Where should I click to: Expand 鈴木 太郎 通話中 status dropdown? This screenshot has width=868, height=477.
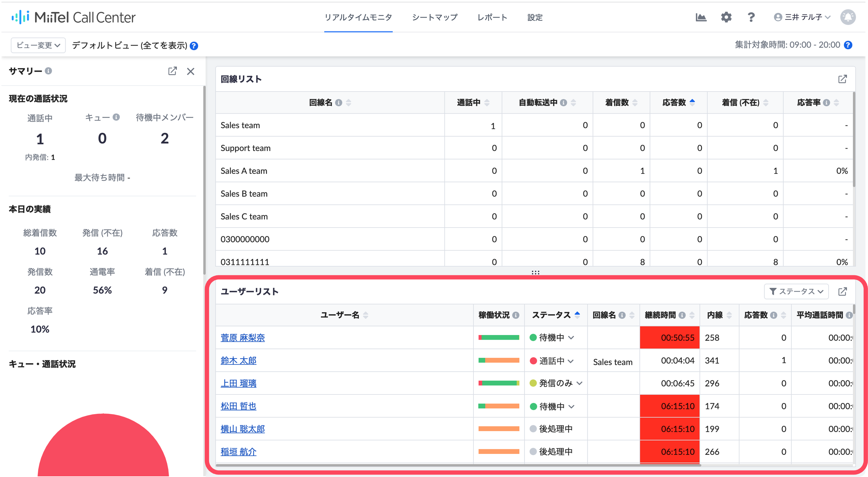coord(570,361)
